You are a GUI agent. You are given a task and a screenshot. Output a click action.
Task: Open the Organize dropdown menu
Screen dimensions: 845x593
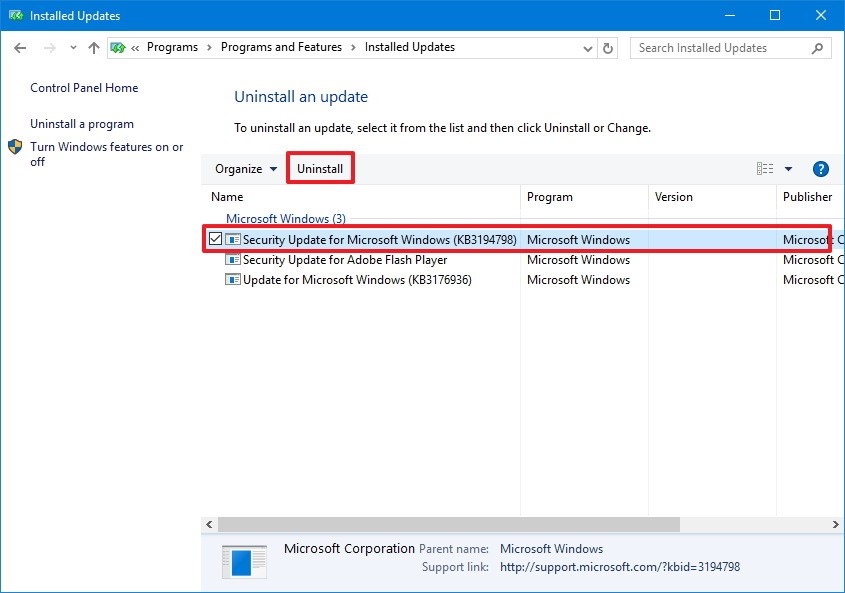pyautogui.click(x=243, y=168)
